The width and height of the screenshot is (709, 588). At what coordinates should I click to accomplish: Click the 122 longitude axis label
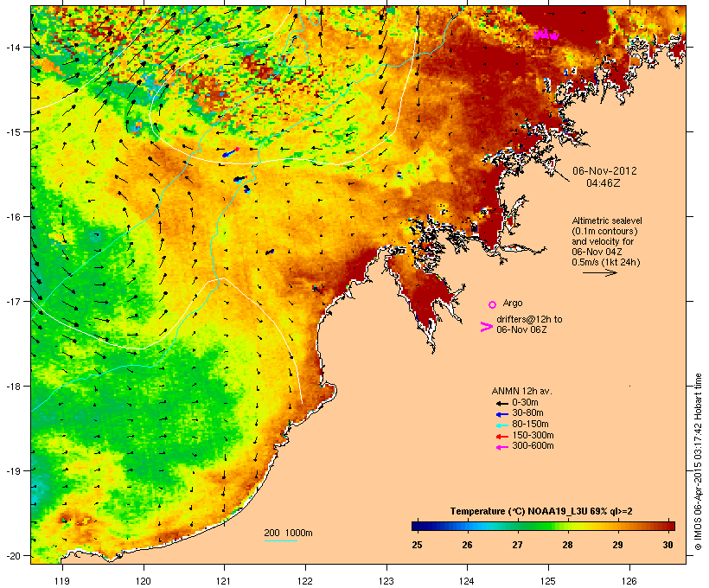[x=305, y=581]
